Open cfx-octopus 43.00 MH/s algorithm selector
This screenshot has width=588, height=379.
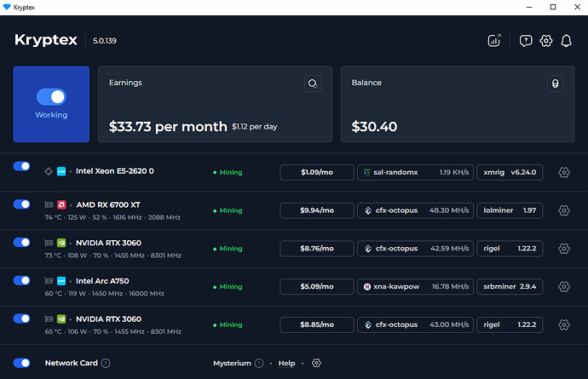(416, 324)
